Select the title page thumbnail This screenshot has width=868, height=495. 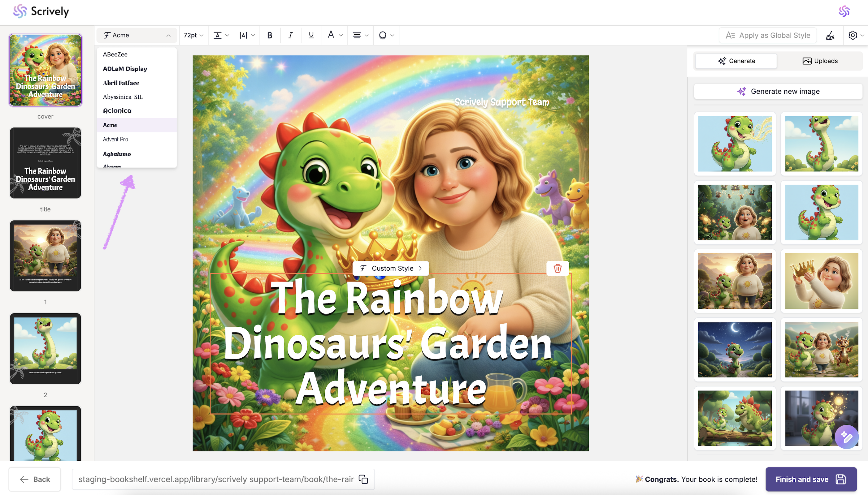point(45,163)
